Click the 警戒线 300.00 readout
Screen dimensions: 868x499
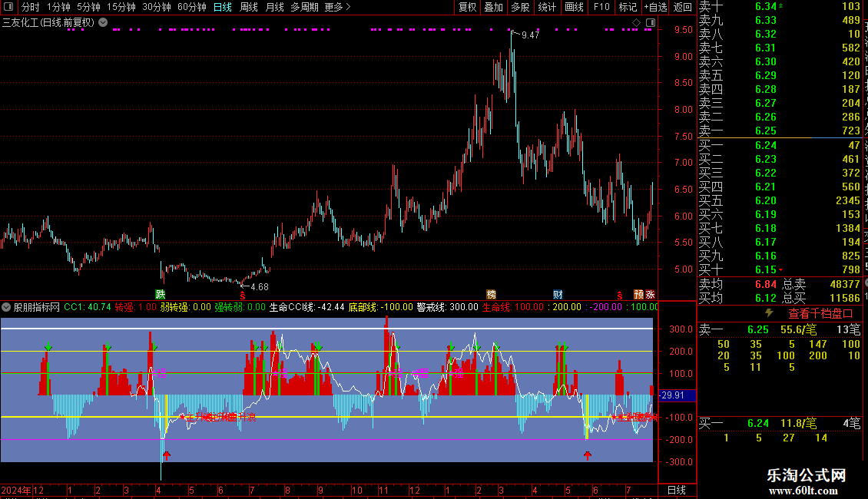point(447,306)
